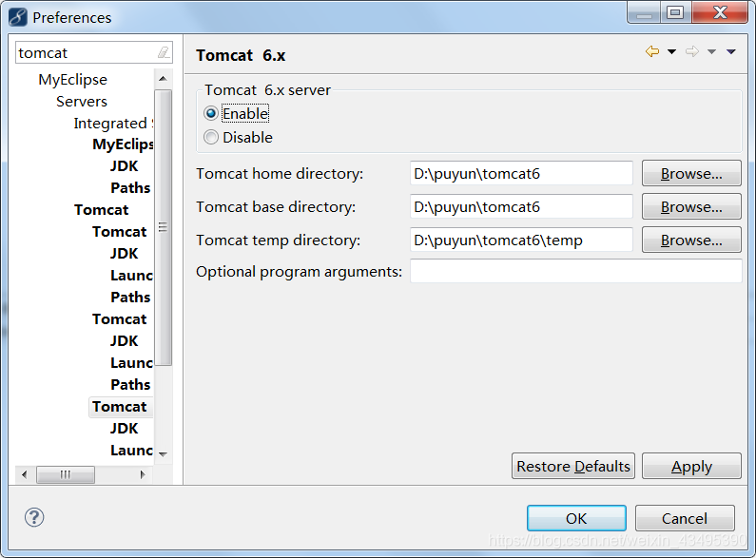Image resolution: width=756 pixels, height=558 pixels.
Task: Click the Restore Defaults button
Action: point(573,466)
